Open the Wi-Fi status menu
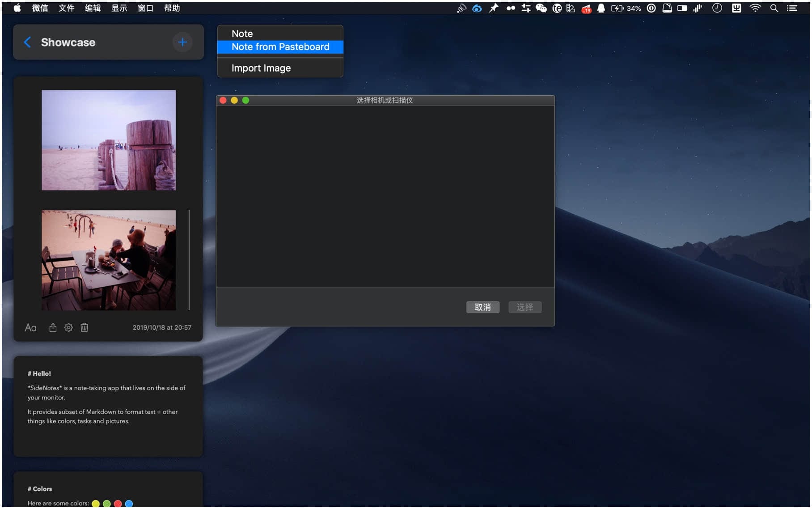Image resolution: width=812 pixels, height=509 pixels. point(755,8)
